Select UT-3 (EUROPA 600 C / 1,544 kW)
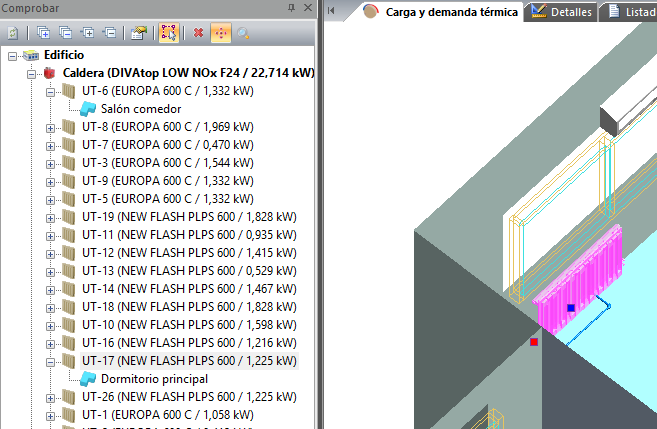This screenshot has height=429, width=657. [x=168, y=163]
